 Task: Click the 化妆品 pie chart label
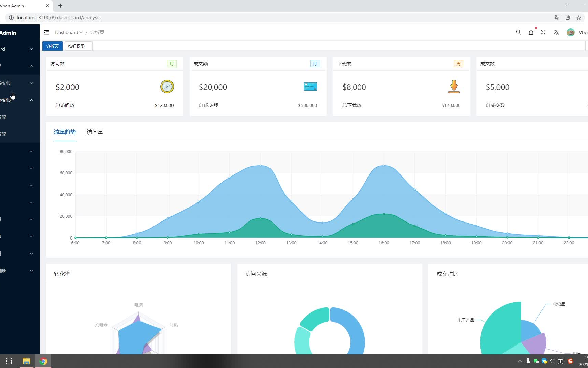tap(559, 304)
